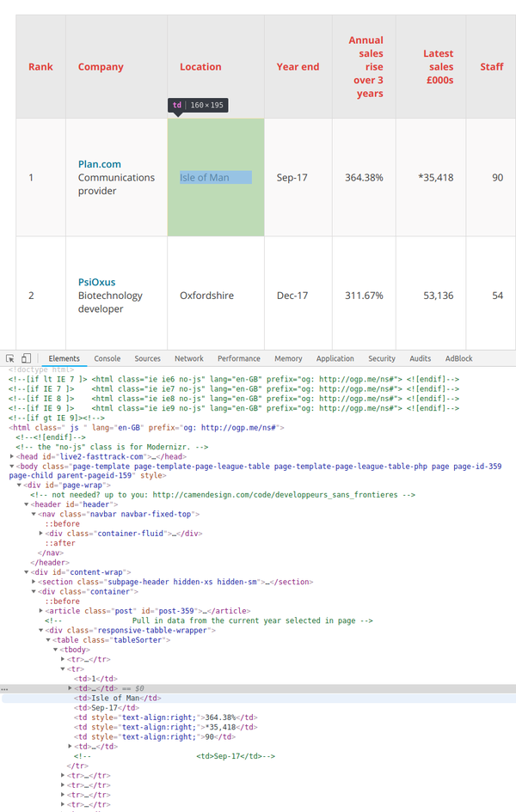Expand the article post-359 node
Viewport: 516px width, 812px height.
pos(41,611)
